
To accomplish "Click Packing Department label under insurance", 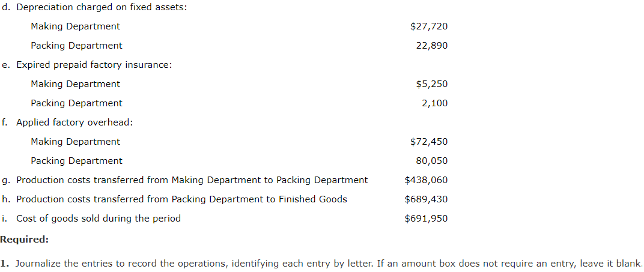I will [76, 103].
